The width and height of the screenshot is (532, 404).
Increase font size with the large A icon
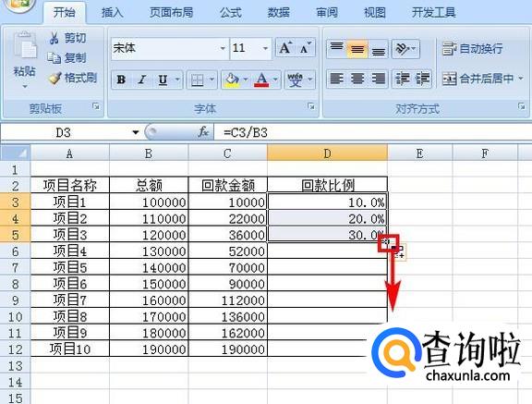[285, 48]
